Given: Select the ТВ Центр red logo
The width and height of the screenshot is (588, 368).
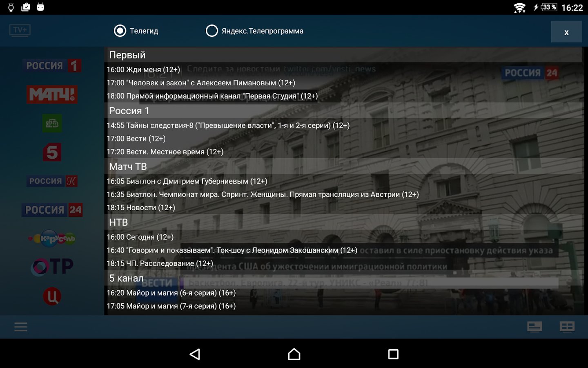Looking at the screenshot, I should click(x=52, y=296).
